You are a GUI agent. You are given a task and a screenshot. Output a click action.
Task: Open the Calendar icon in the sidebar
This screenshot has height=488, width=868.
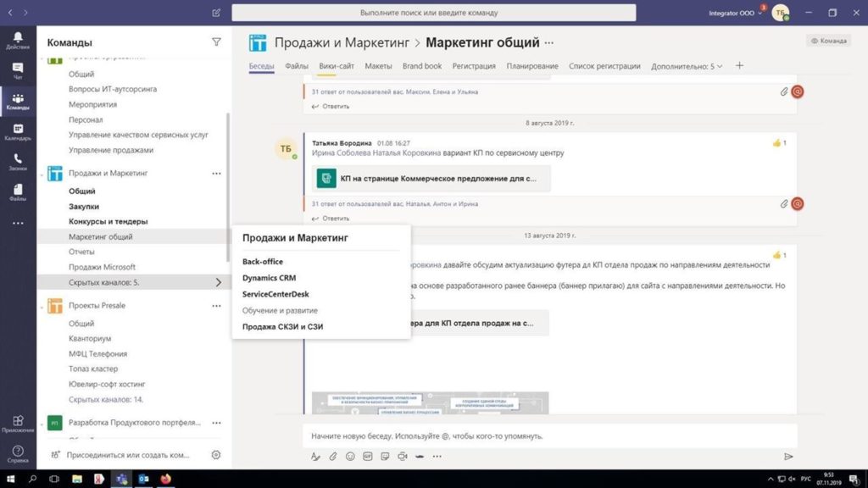(18, 131)
